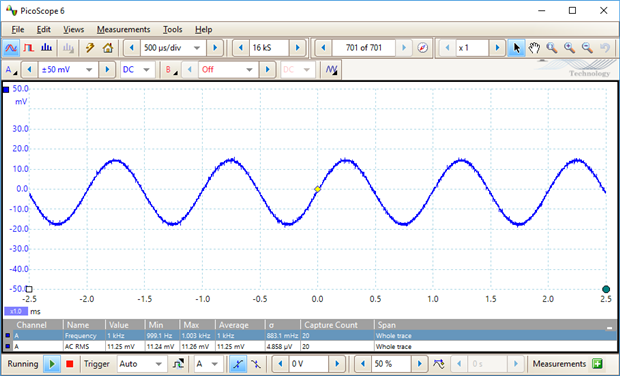
Task: Open the Edit menu
Action: pyautogui.click(x=43, y=30)
